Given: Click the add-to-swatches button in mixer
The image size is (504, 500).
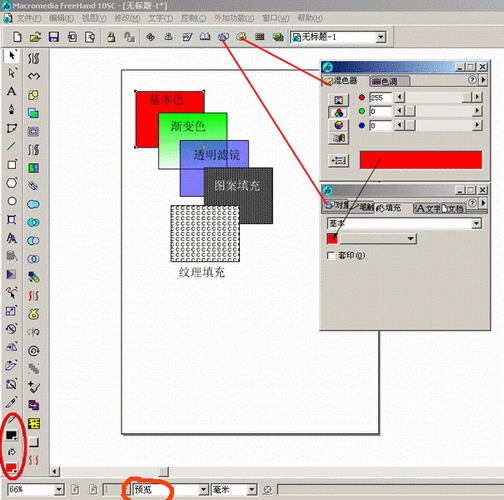Looking at the screenshot, I should pyautogui.click(x=339, y=161).
